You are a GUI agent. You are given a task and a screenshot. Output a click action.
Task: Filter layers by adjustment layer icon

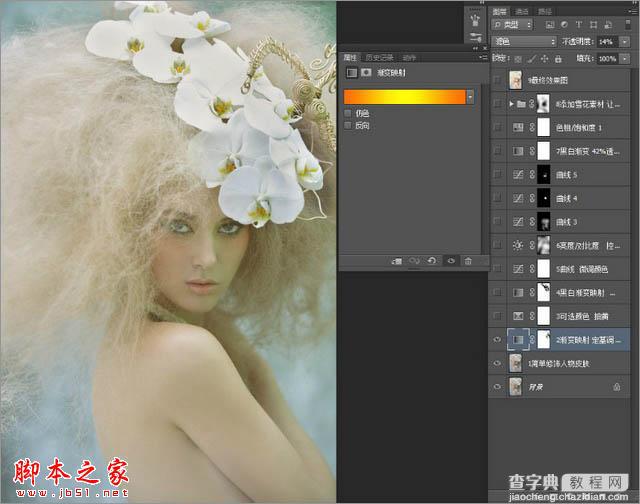[x=564, y=25]
